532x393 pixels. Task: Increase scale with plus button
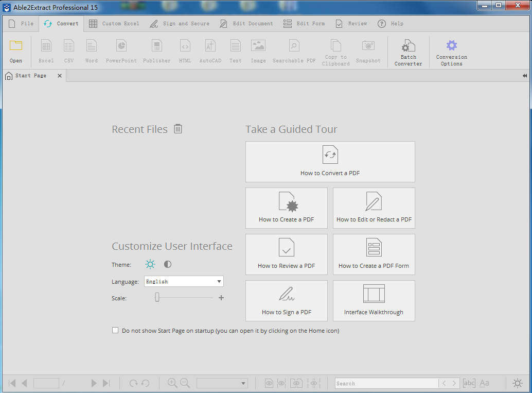coord(221,298)
